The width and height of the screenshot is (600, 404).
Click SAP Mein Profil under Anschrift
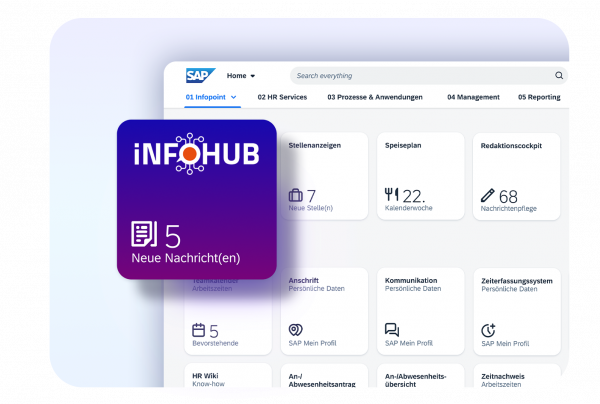[x=312, y=343]
